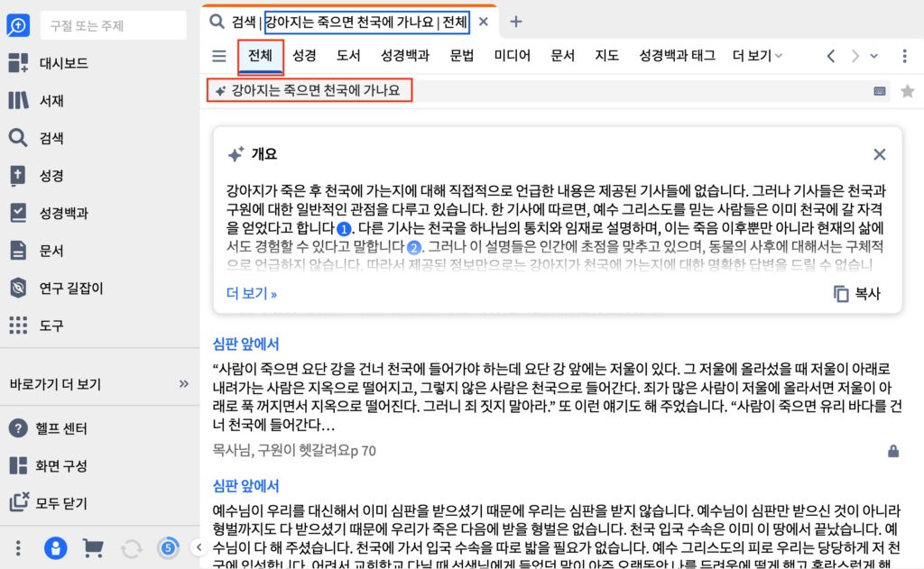Image resolution: width=924 pixels, height=569 pixels.
Task: Select the 전체 tab
Action: [261, 56]
